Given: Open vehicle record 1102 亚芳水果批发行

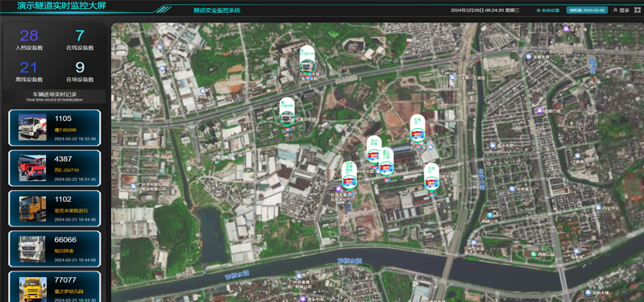Looking at the screenshot, I should coord(55,209).
